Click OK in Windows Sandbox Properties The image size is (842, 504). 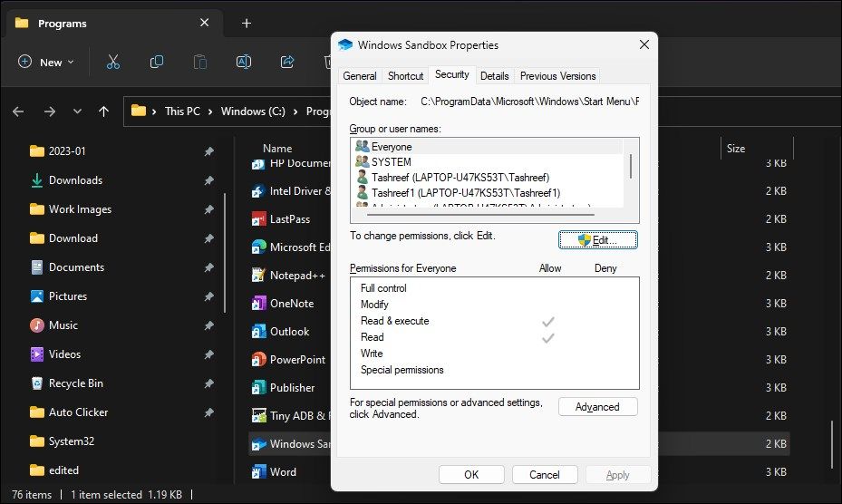[x=471, y=474]
